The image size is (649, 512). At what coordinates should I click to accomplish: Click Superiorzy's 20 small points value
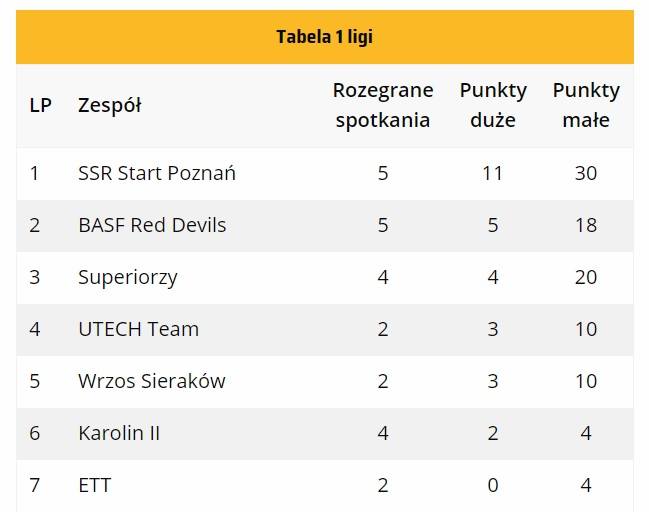[586, 277]
